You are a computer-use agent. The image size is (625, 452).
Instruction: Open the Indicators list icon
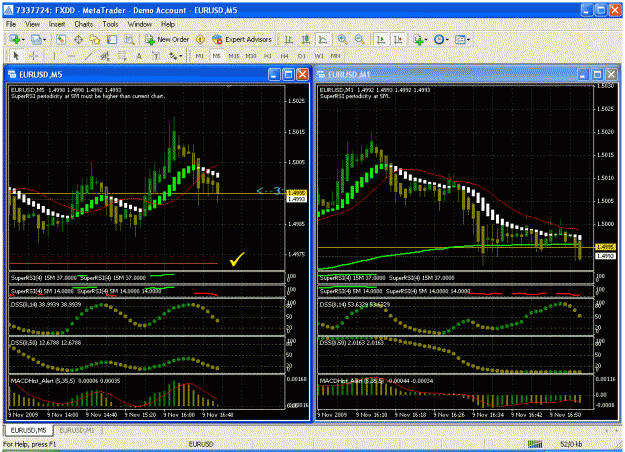418,39
